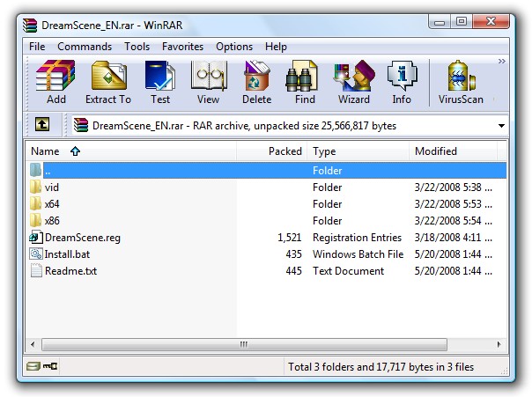Select the x64 folder name
The height and width of the screenshot is (397, 532).
(x=52, y=203)
